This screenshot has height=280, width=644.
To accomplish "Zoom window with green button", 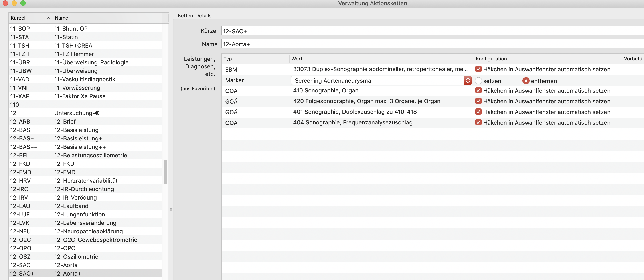I will click(x=23, y=3).
